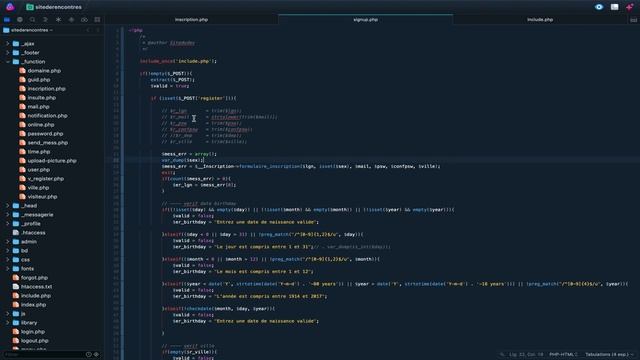Click the recent files clock icon by filter

pyautogui.click(x=89, y=355)
